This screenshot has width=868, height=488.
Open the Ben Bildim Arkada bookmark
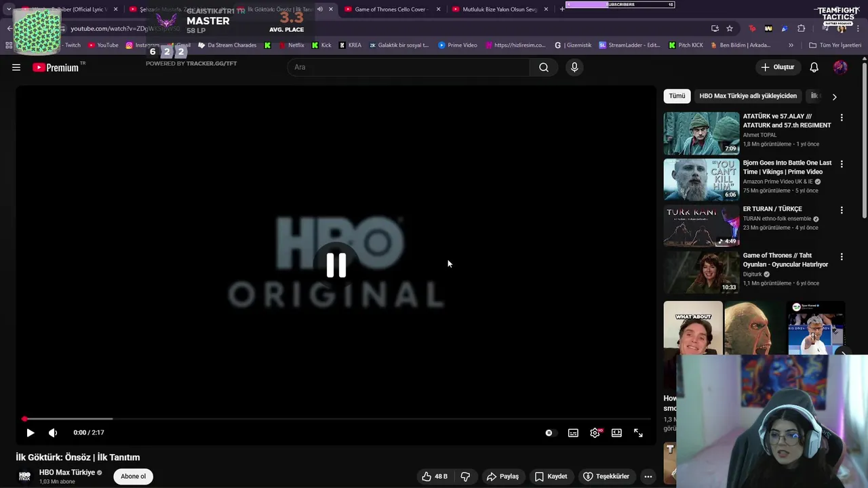coord(741,45)
